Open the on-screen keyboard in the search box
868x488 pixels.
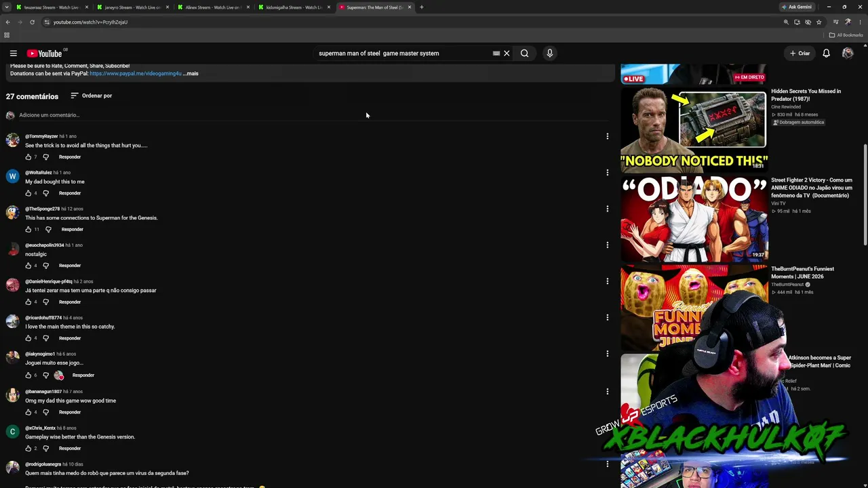click(496, 54)
